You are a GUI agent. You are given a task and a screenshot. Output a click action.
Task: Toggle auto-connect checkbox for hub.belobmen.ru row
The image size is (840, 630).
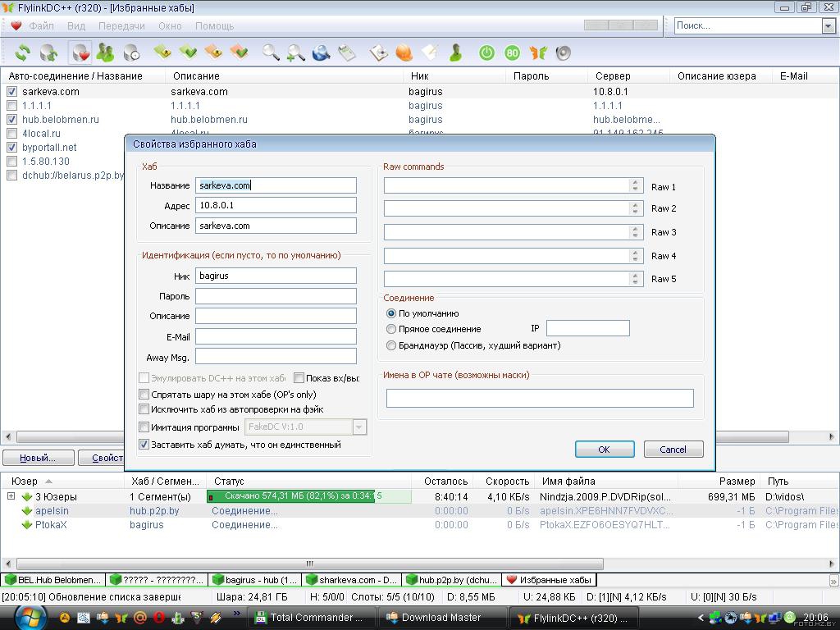pos(11,120)
